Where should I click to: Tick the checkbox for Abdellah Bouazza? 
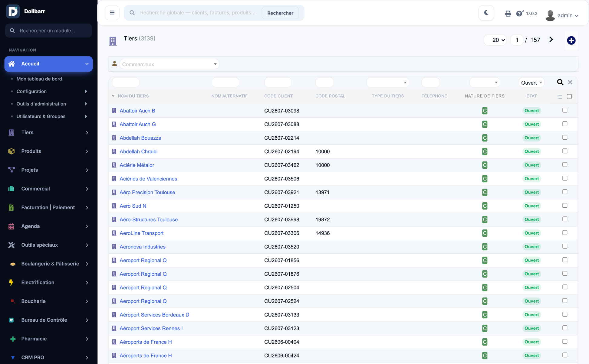click(x=565, y=138)
